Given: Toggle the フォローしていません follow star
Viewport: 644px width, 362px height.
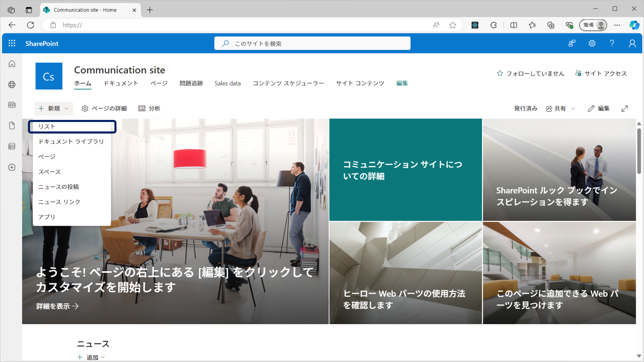Looking at the screenshot, I should point(500,73).
